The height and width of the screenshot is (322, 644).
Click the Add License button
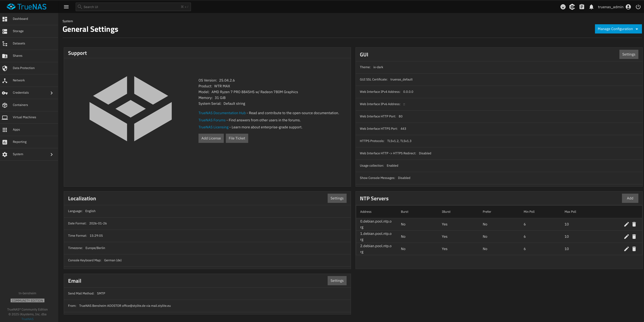coord(211,138)
